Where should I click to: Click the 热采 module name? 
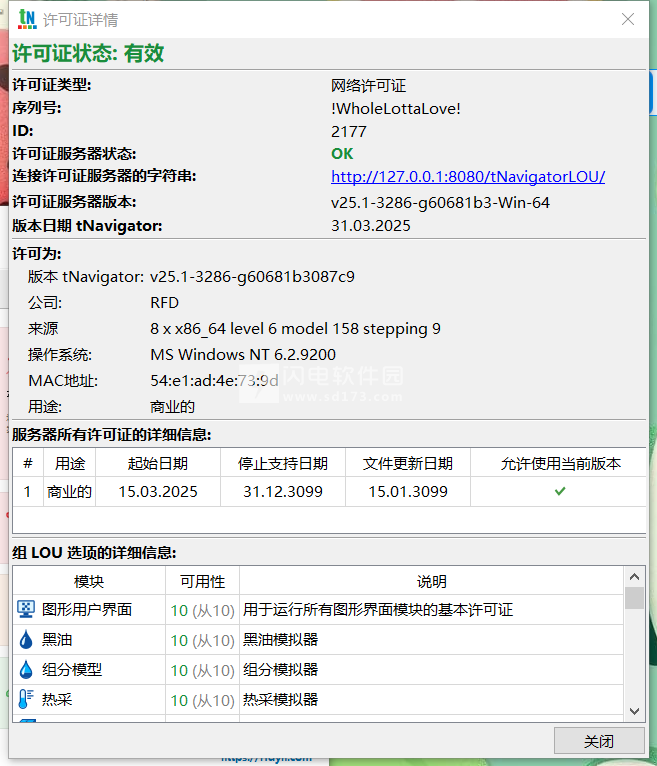57,700
